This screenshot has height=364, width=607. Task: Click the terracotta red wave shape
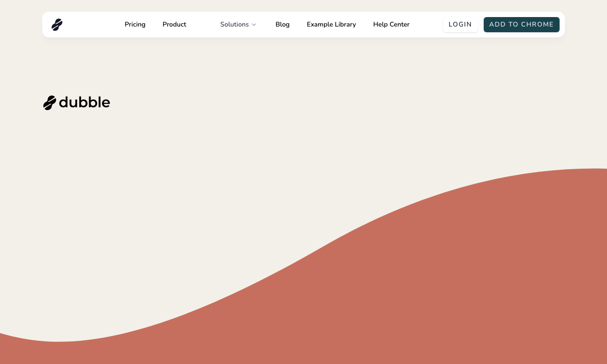[x=427, y=284]
